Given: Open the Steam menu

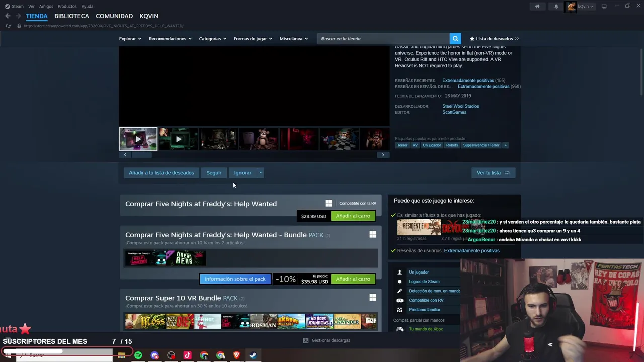Looking at the screenshot, I should (18, 7).
